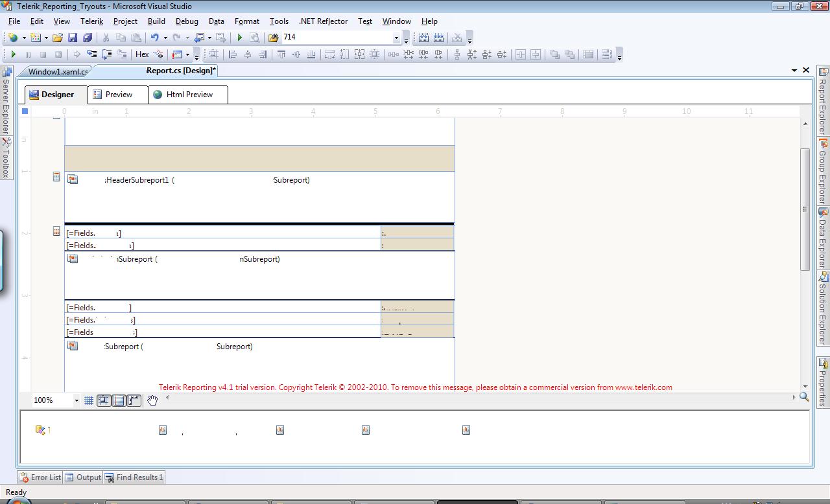Undo the last action
The height and width of the screenshot is (504, 830).
pyautogui.click(x=154, y=38)
